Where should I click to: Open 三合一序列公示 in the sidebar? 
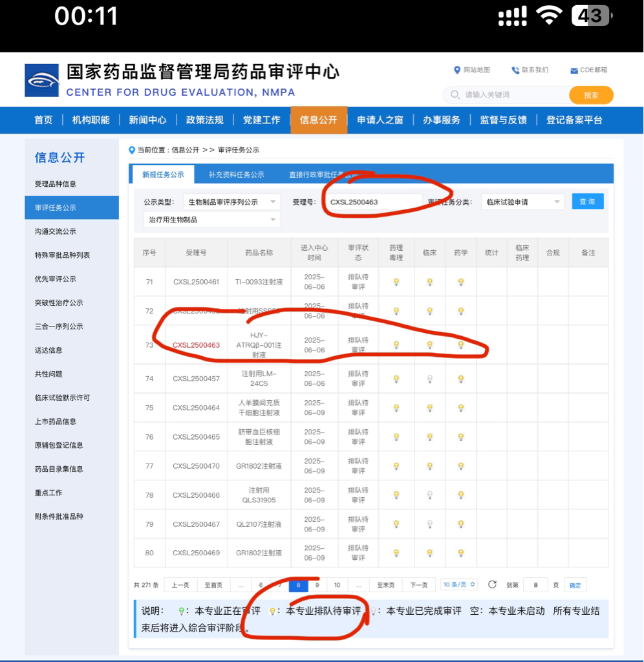click(59, 326)
